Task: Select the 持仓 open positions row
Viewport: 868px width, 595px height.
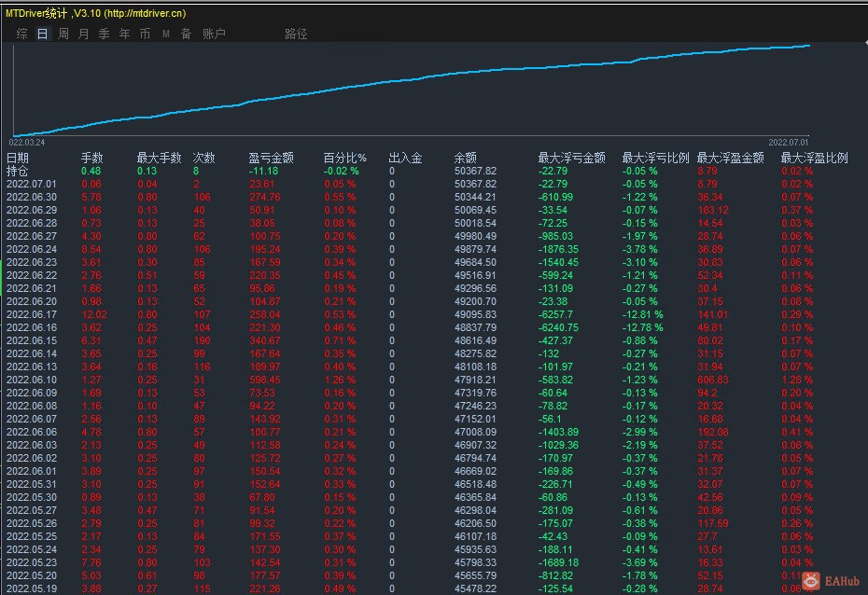Action: click(18, 171)
